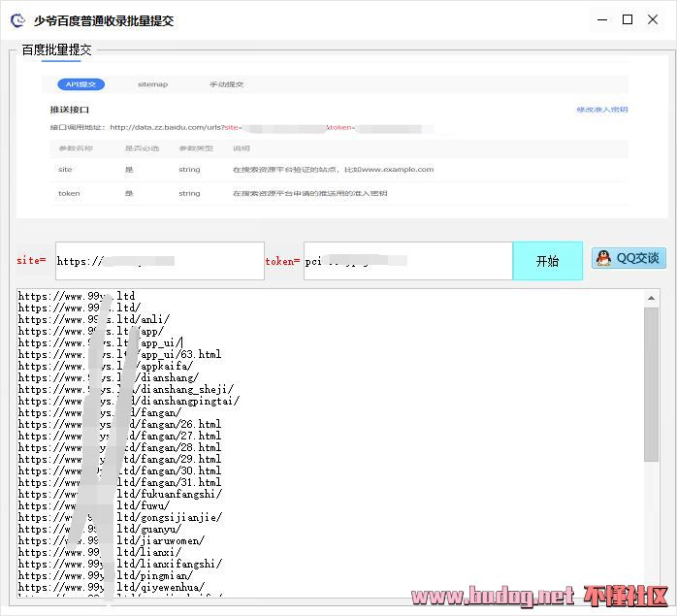Click the URL line ending in /guanyu/
677x616 pixels.
point(100,529)
